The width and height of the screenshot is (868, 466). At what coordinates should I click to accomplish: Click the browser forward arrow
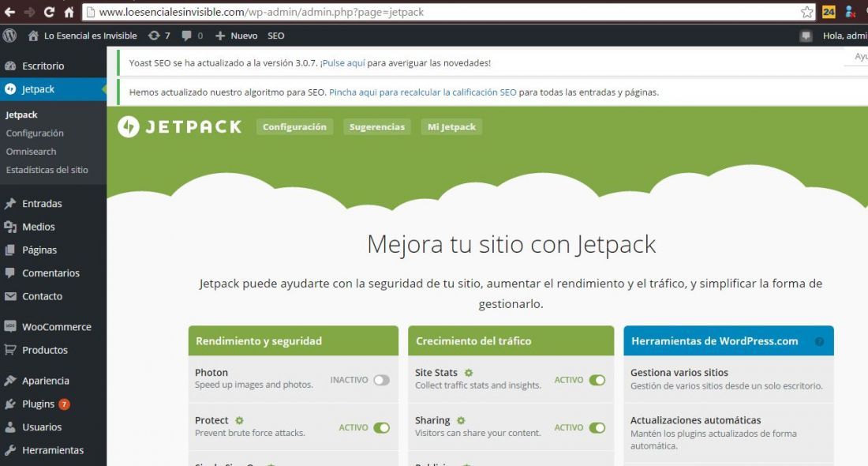[29, 12]
